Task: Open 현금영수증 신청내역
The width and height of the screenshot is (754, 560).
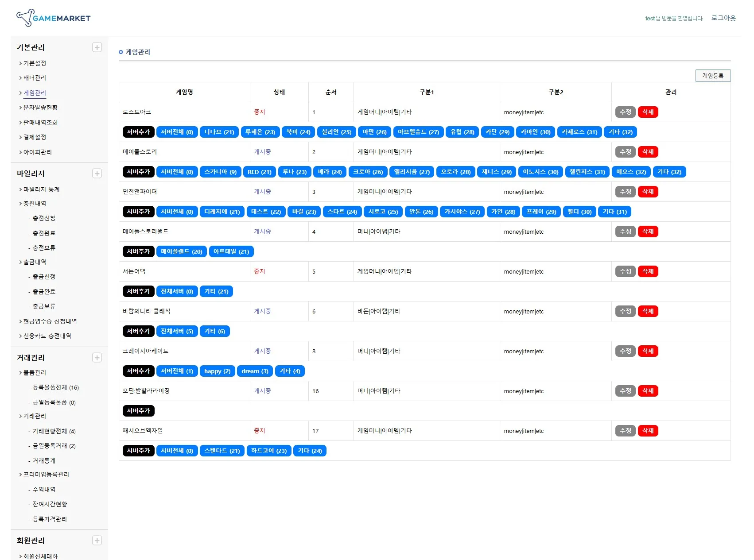Action: pos(50,321)
